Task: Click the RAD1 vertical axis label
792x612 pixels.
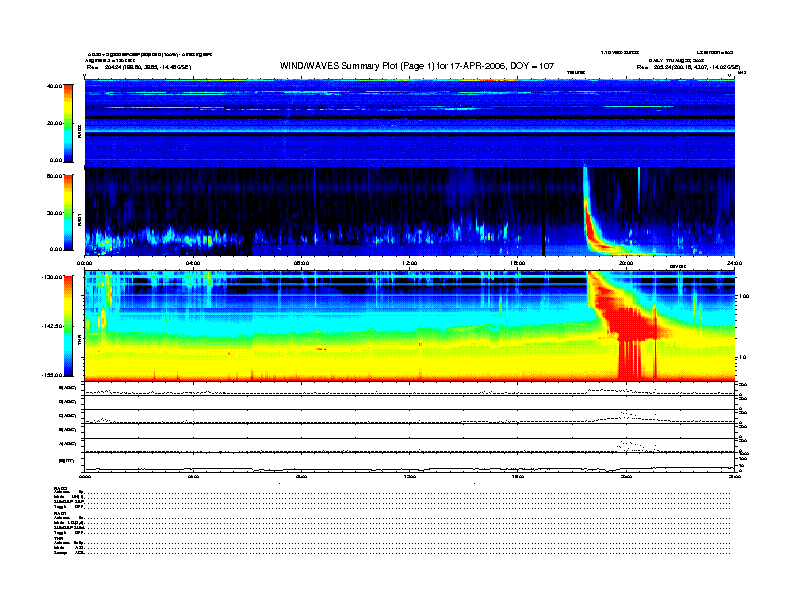Action: [79, 219]
